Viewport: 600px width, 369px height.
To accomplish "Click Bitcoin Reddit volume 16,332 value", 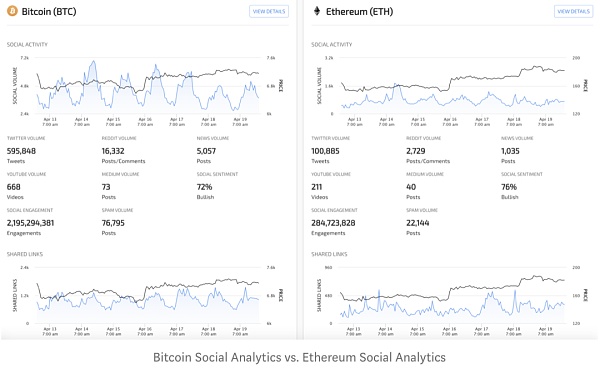I will [x=113, y=151].
